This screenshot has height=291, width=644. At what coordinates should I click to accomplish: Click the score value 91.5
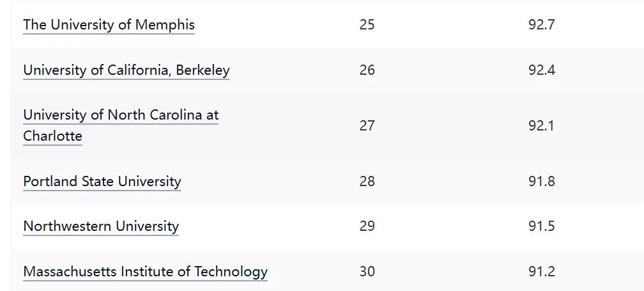(542, 226)
